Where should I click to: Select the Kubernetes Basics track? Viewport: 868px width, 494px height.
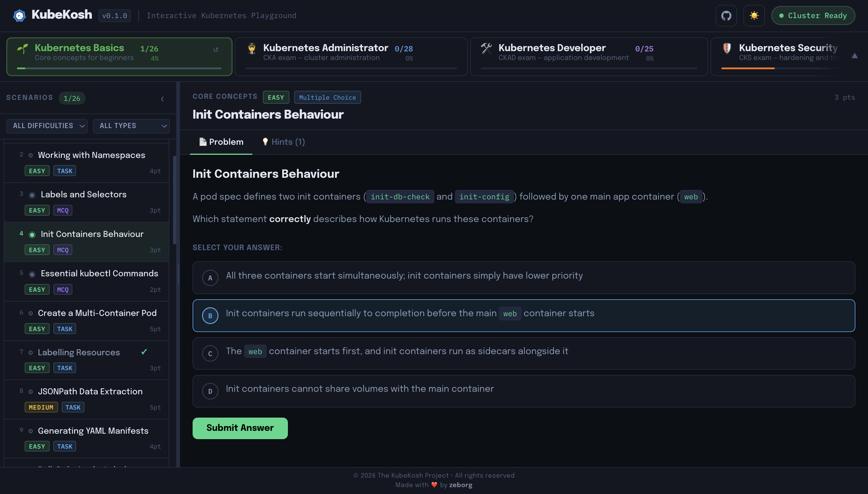pyautogui.click(x=119, y=56)
